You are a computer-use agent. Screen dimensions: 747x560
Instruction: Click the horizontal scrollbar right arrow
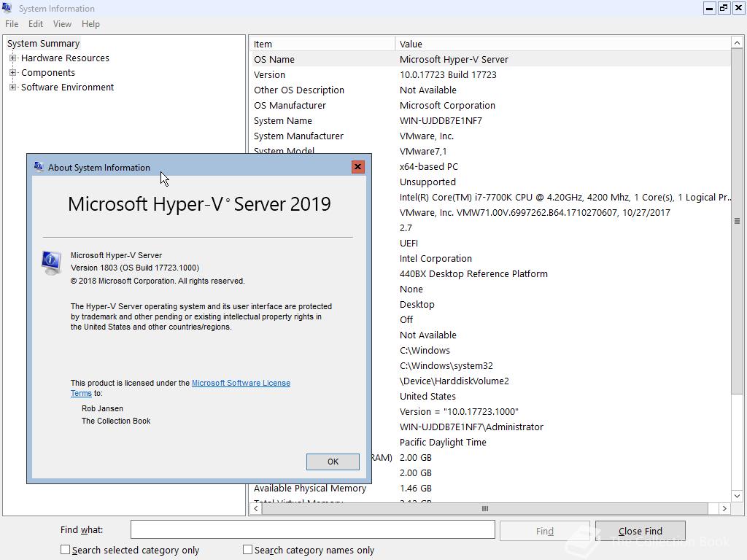point(724,508)
